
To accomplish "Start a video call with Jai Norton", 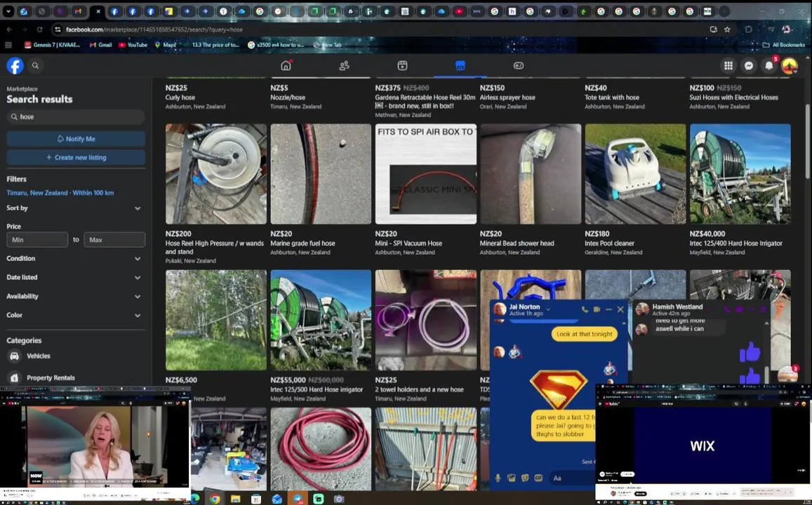I will (x=597, y=309).
